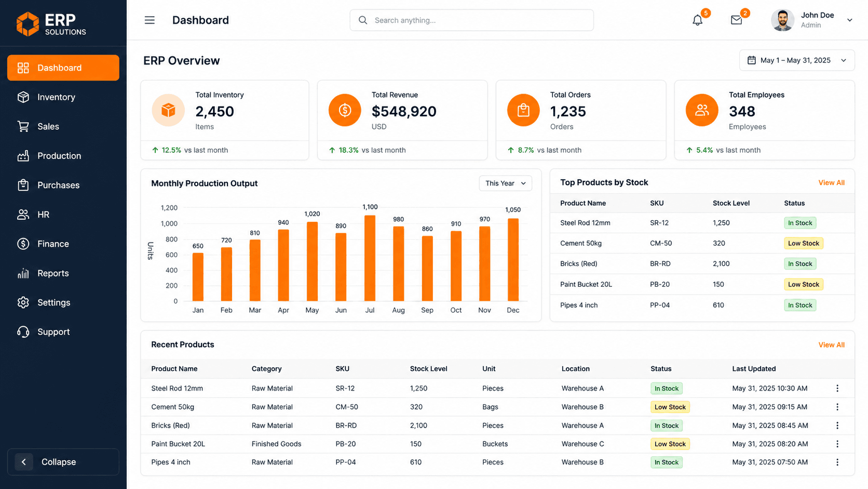Click the Collapse left-chevron icon
Viewport: 868px width, 489px height.
[x=23, y=462]
